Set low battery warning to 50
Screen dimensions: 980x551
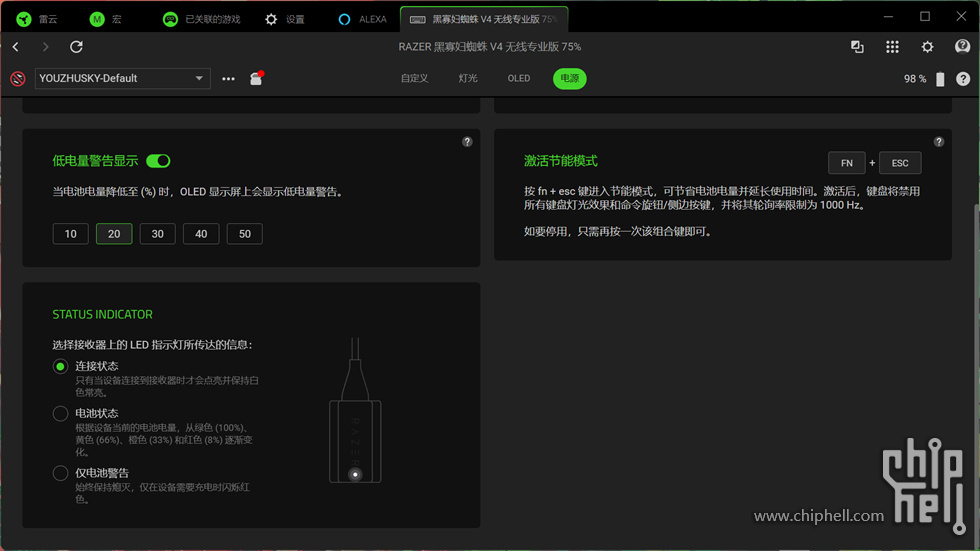244,234
